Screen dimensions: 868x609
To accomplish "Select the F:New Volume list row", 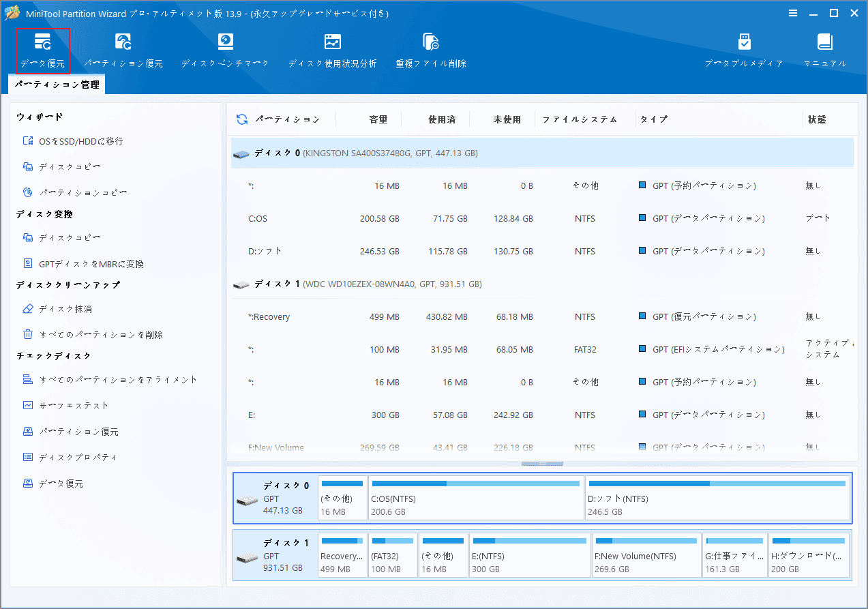I will 542,447.
